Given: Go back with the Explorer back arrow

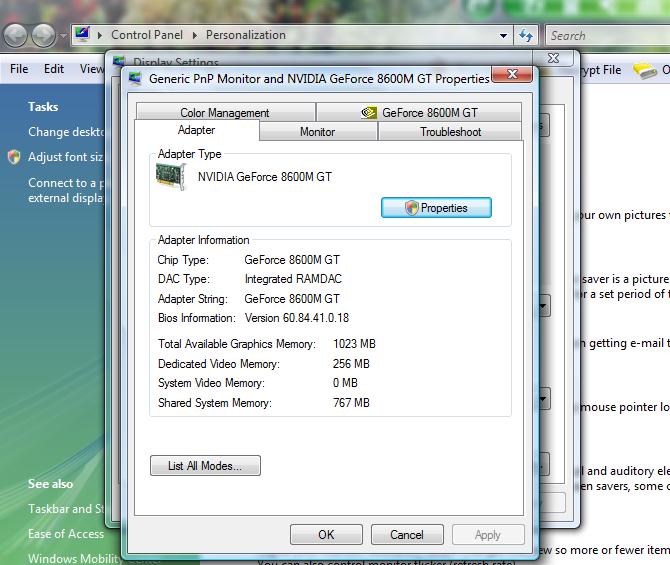Looking at the screenshot, I should [x=16, y=35].
